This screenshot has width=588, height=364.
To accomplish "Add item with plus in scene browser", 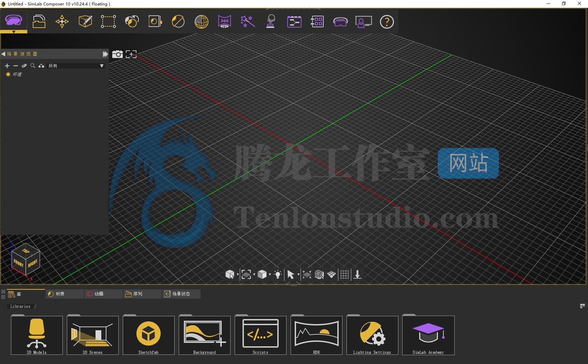I will [7, 66].
